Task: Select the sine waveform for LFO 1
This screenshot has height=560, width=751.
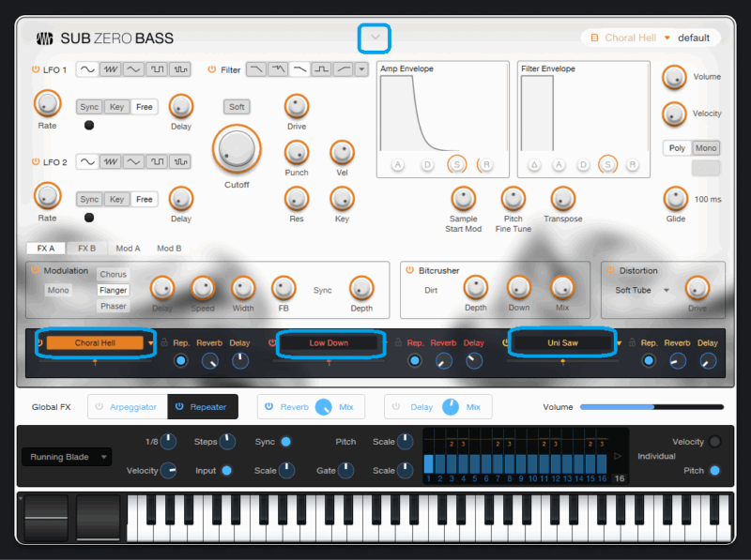Action: (x=87, y=69)
